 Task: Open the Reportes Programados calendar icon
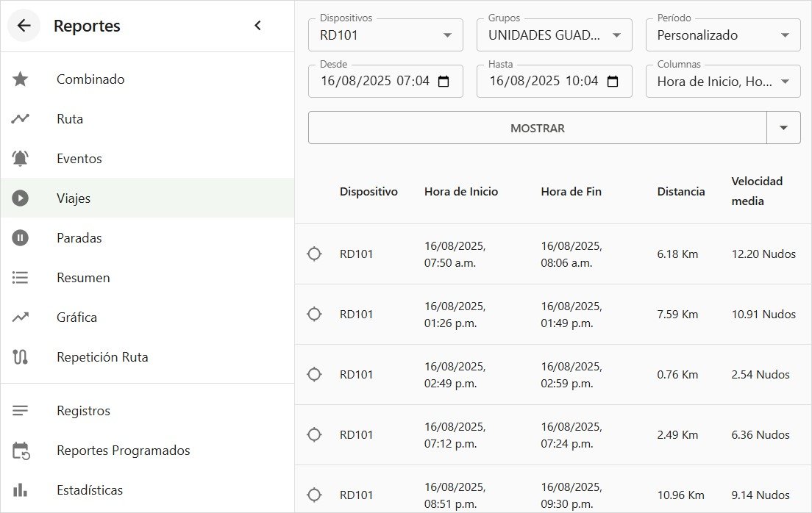[21, 451]
